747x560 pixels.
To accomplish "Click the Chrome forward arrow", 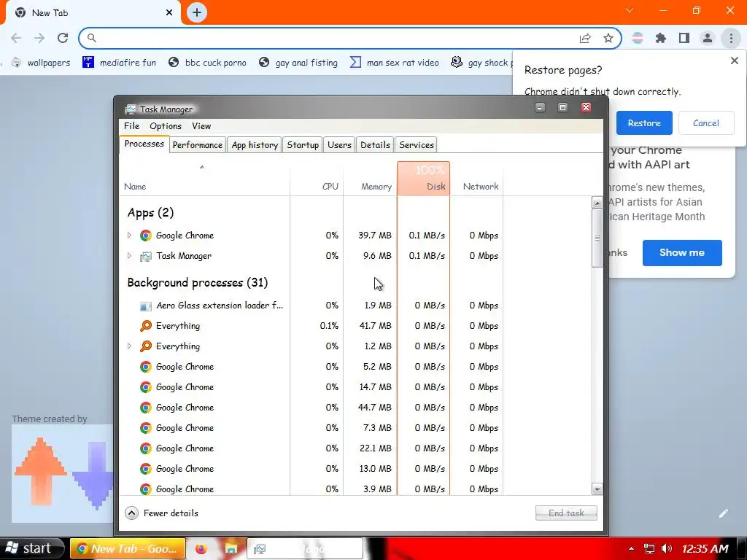I will [x=39, y=38].
